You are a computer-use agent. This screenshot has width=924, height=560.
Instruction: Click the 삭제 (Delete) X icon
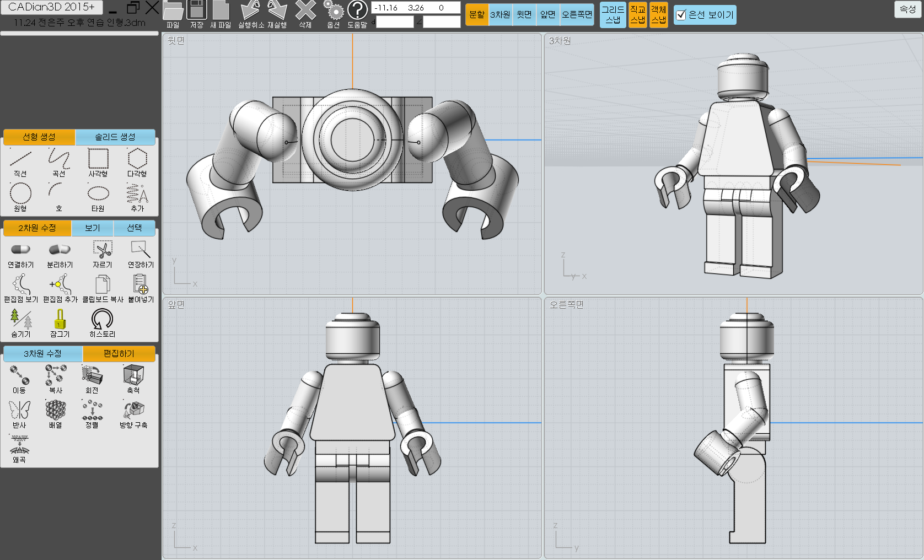point(305,10)
